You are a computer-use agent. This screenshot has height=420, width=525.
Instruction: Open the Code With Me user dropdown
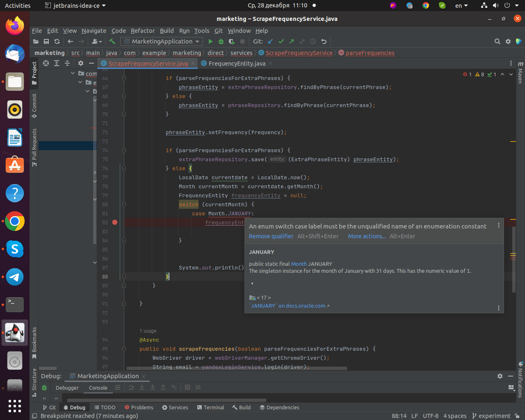(x=97, y=41)
